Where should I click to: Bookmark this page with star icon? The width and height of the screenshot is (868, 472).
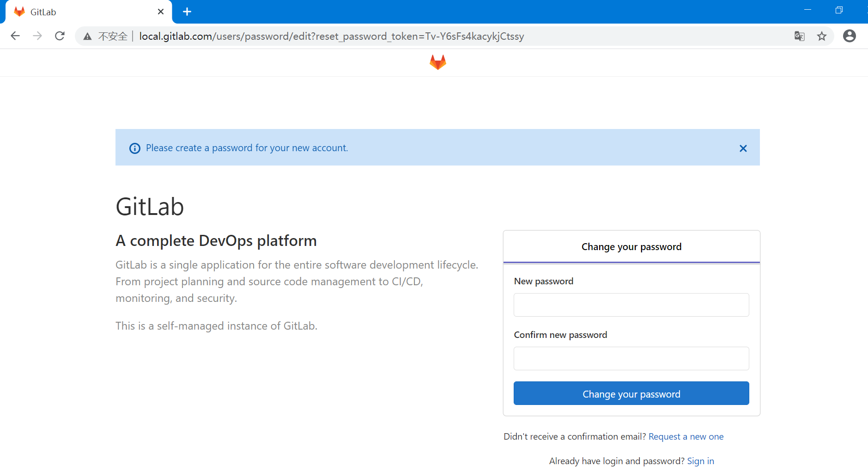pos(821,36)
